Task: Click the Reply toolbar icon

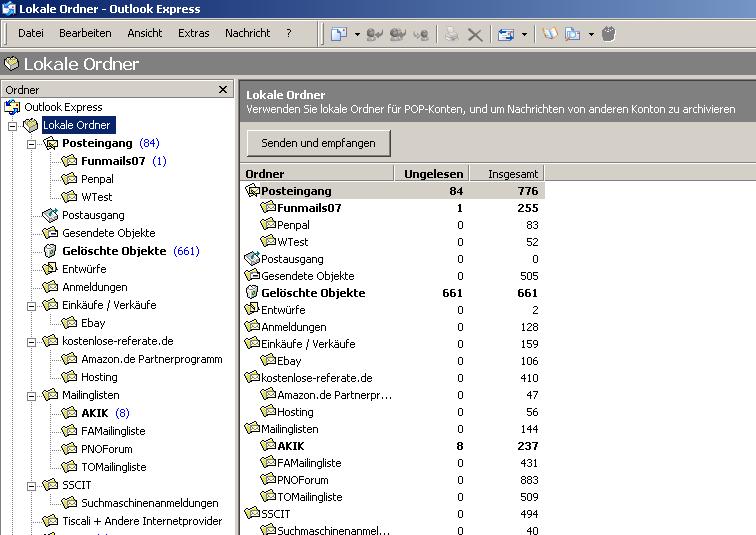Action: click(x=375, y=34)
